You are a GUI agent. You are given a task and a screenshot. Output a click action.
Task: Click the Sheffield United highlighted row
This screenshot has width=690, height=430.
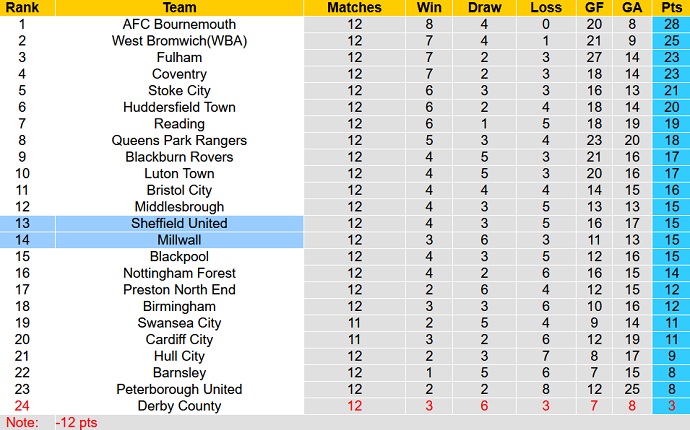tap(179, 223)
